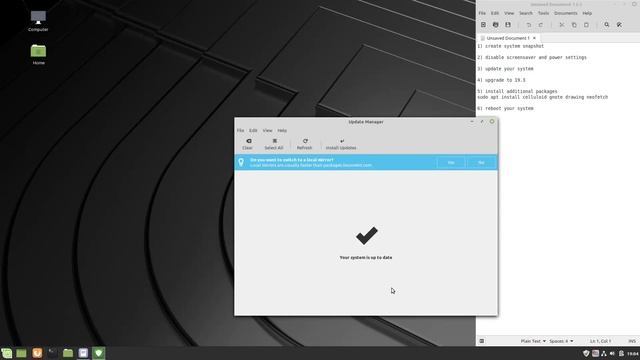The image size is (640, 360).
Task: Open the Tools menu in text editor
Action: pos(543,13)
